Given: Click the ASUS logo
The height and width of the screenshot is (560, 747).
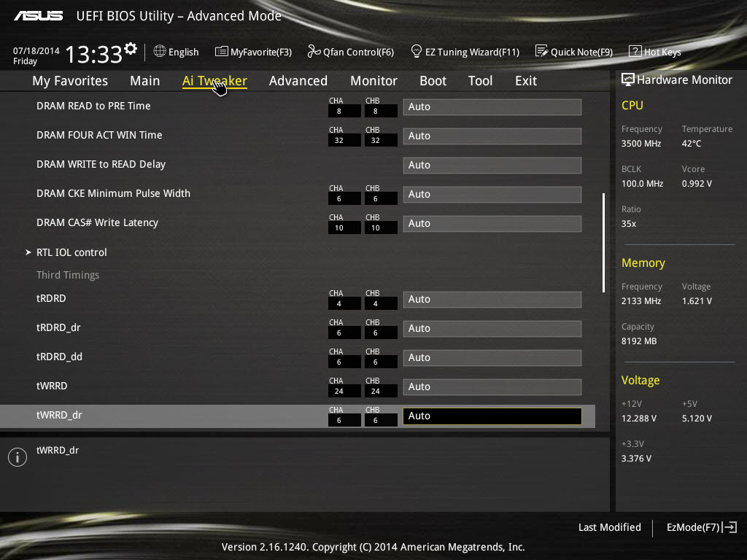Looking at the screenshot, I should point(38,16).
